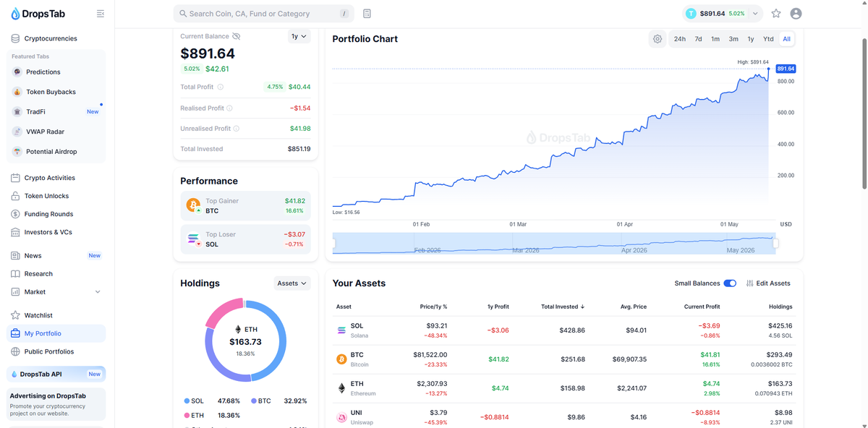This screenshot has height=428, width=868.
Task: Open Crypto Activities page
Action: [56, 178]
